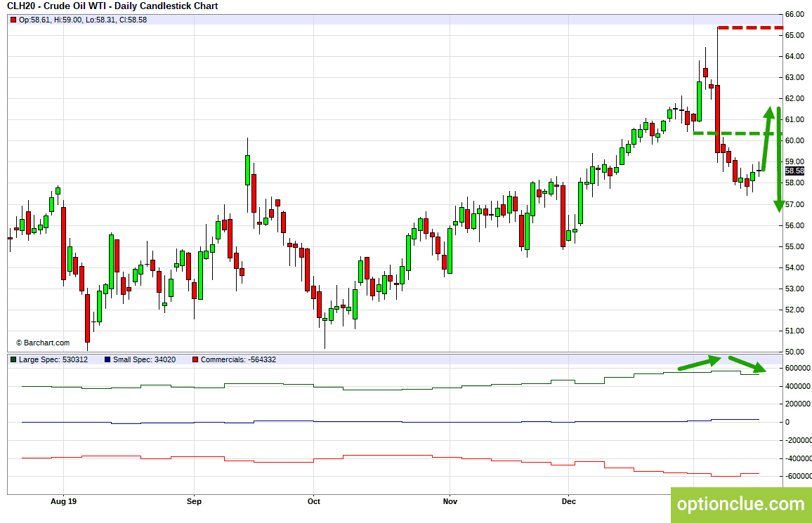Click the falling green arrow above Large Spec line
Image resolution: width=812 pixels, height=523 pixels.
click(748, 364)
